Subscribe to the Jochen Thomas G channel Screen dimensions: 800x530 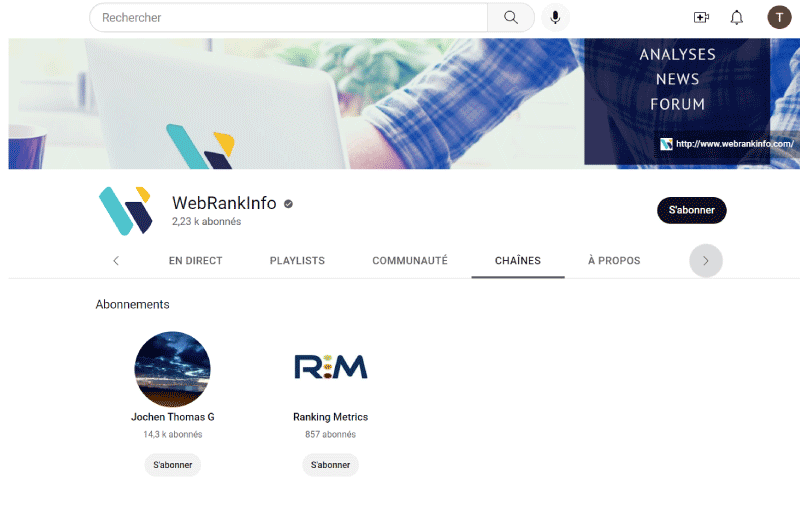tap(172, 465)
